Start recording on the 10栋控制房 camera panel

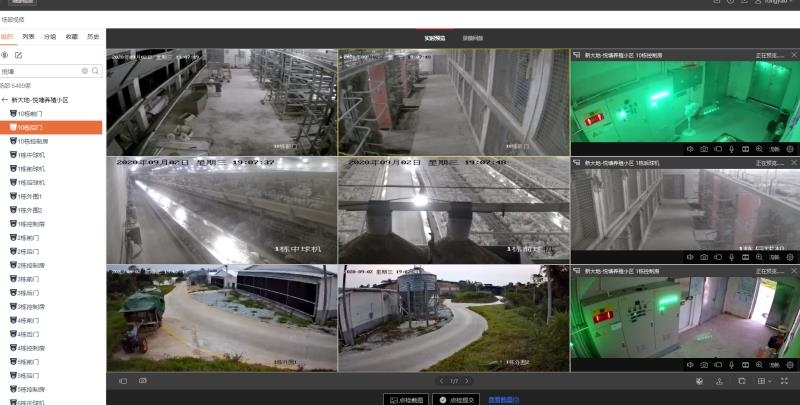(718, 149)
